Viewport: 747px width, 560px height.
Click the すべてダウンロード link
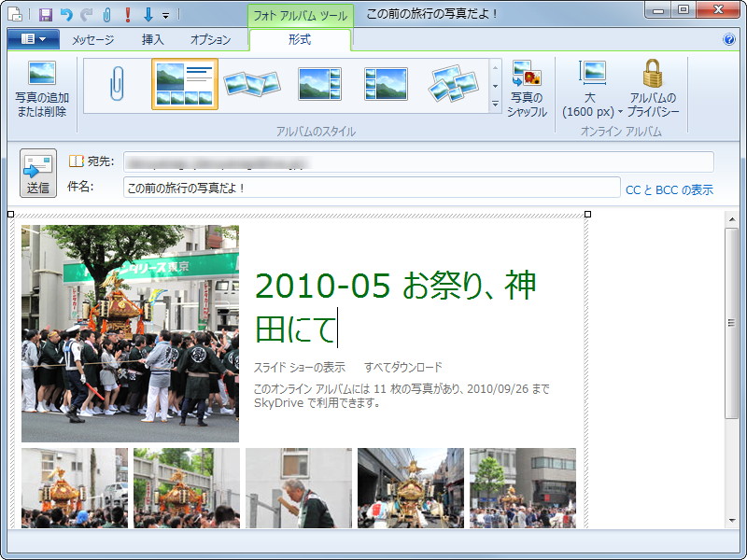point(403,367)
